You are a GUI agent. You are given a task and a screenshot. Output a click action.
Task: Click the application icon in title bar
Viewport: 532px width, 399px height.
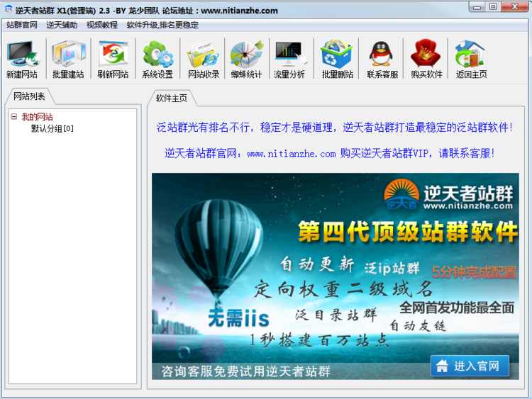(x=8, y=10)
